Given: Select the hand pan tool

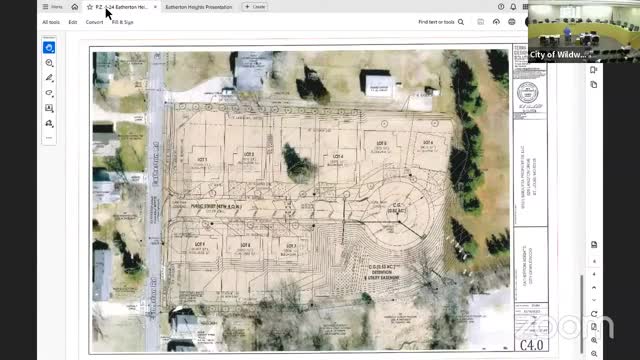Looking at the screenshot, I should [x=49, y=48].
